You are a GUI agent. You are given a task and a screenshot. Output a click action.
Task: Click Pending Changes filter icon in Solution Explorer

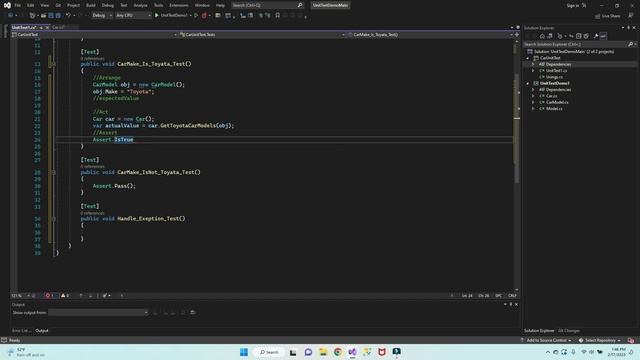tap(560, 36)
